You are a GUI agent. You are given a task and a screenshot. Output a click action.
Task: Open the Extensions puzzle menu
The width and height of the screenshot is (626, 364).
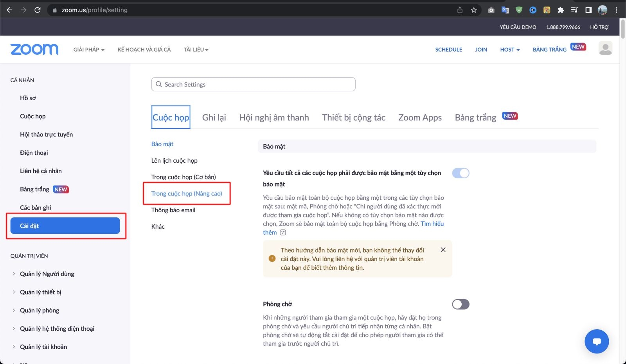(x=561, y=10)
